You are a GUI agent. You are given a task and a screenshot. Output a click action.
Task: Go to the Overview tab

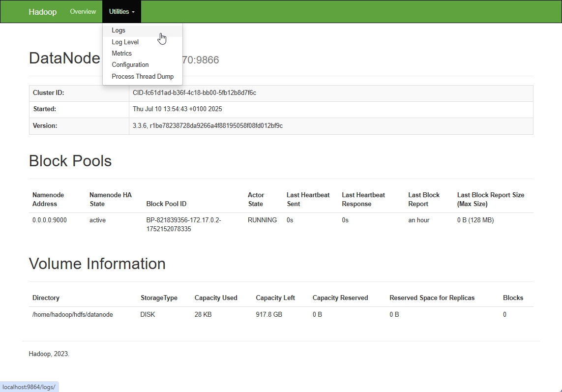pos(83,12)
